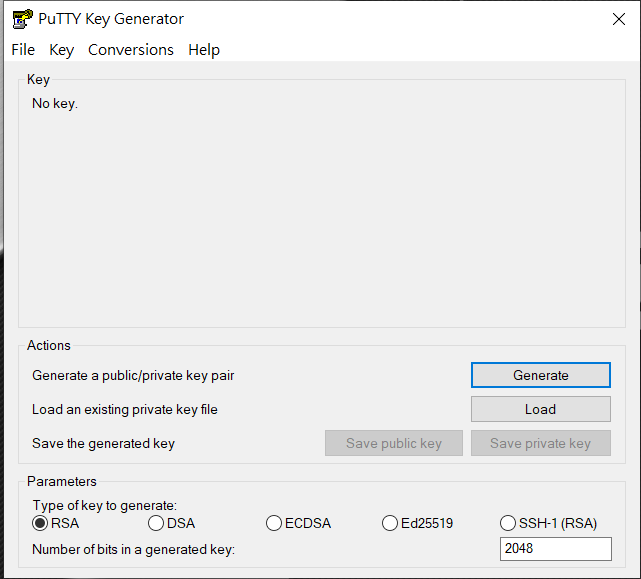Click the 'Save the generated key' label
The width and height of the screenshot is (641, 579).
[103, 443]
